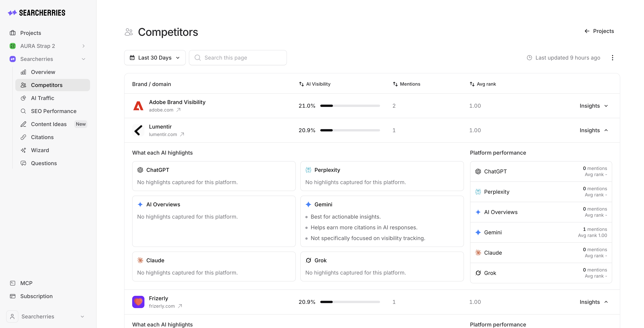Collapse Insights for Lumentir

594,130
